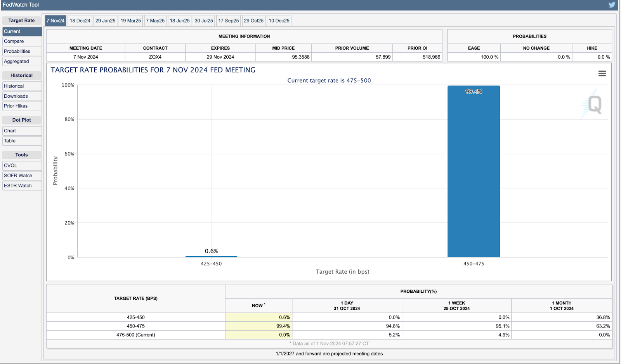
Task: Open SOFR Watch tool
Action: (22, 176)
